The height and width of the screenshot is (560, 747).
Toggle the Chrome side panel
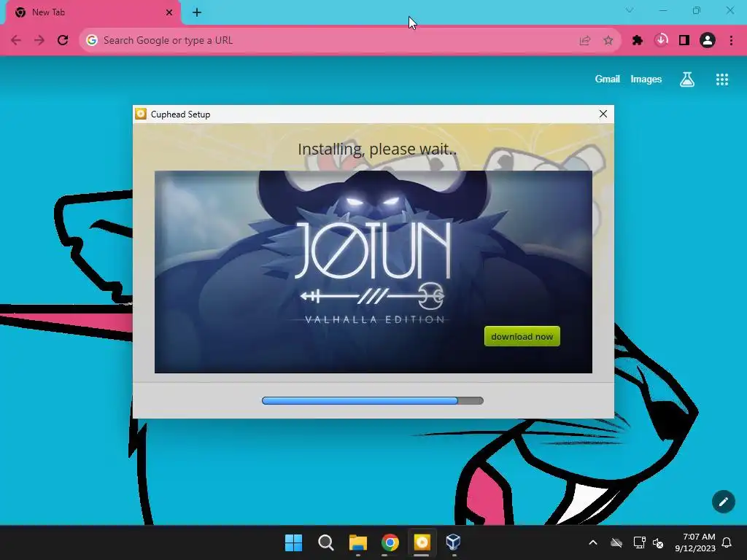tap(684, 41)
